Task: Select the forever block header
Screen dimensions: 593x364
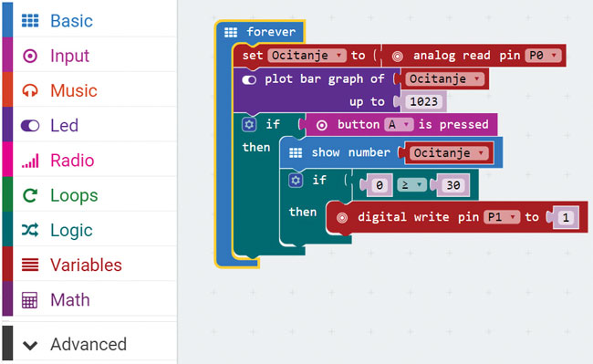Action: tap(261, 32)
